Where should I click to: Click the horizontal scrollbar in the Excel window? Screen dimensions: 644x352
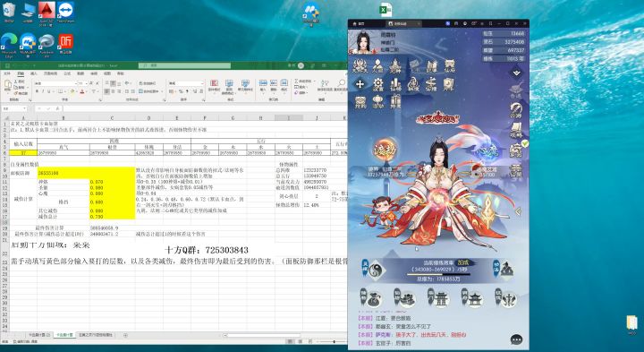[x=263, y=335]
